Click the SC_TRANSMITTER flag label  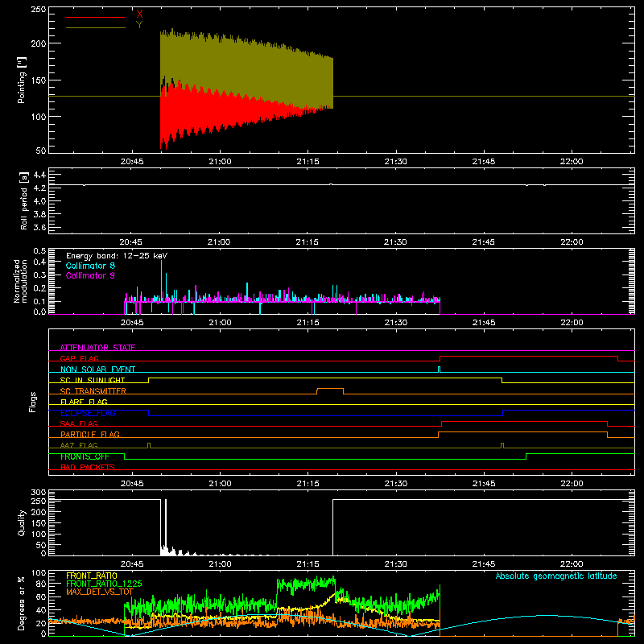click(93, 391)
